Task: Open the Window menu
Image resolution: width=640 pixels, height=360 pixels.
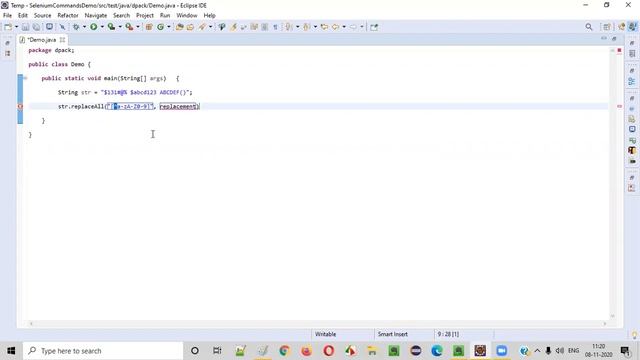Action: 187,16
